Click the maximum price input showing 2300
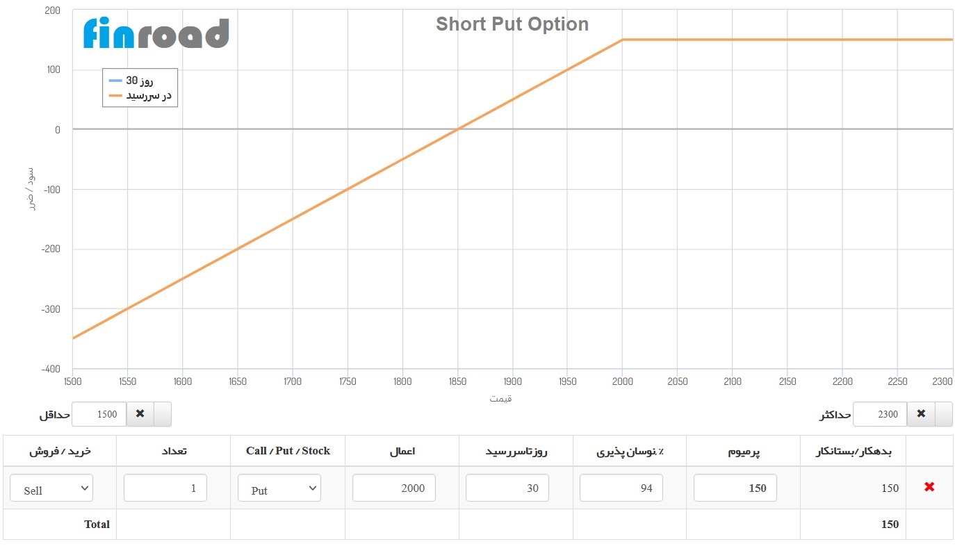The width and height of the screenshot is (955, 560). pyautogui.click(x=881, y=413)
